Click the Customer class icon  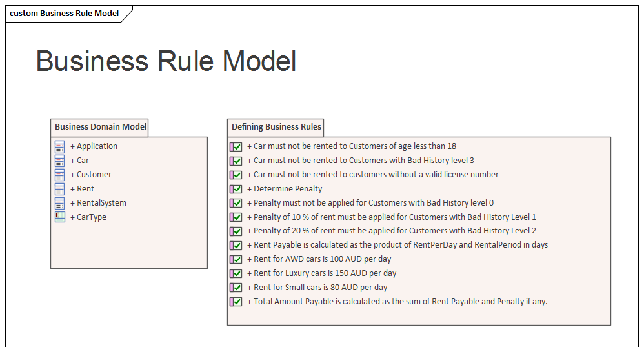pos(60,175)
